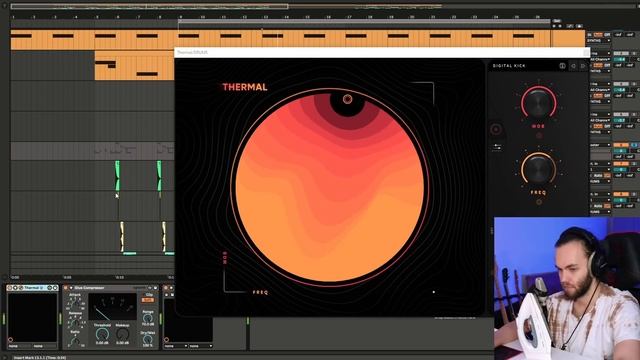The image size is (640, 360).
Task: Click the Thermal device title bar
Action: 33,288
